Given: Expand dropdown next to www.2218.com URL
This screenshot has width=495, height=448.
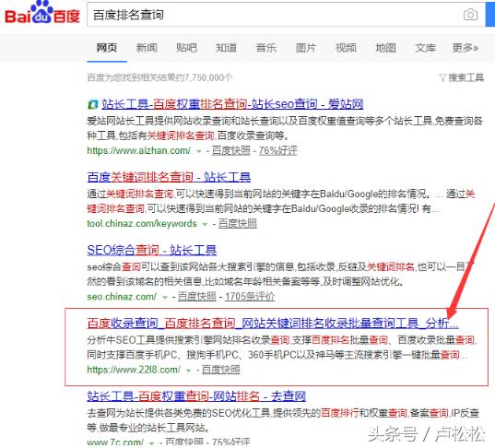Looking at the screenshot, I should (188, 371).
